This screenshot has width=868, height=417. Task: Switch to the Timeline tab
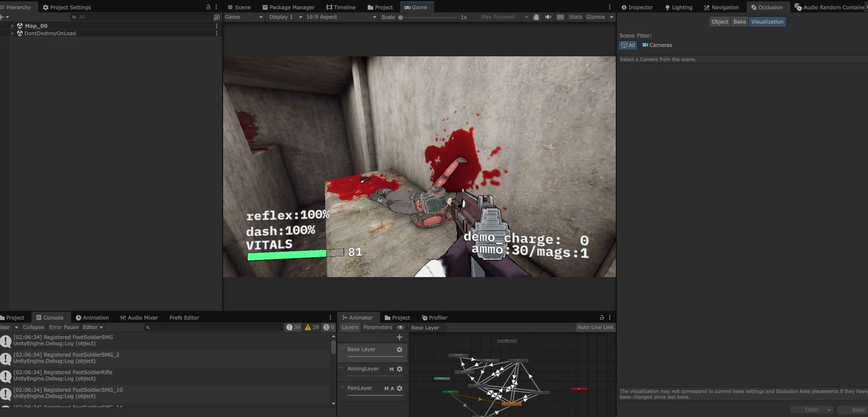341,7
